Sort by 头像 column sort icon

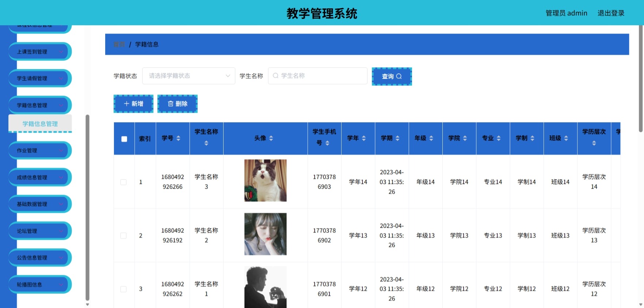tap(271, 138)
